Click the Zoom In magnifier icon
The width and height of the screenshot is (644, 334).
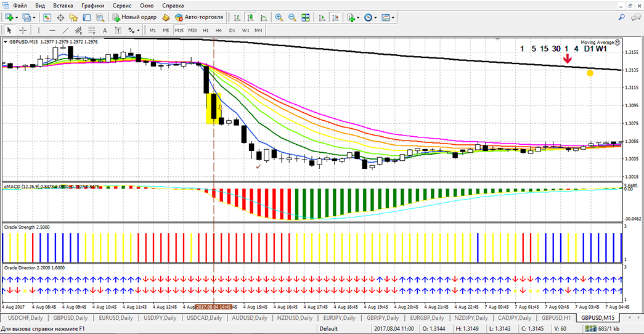279,18
